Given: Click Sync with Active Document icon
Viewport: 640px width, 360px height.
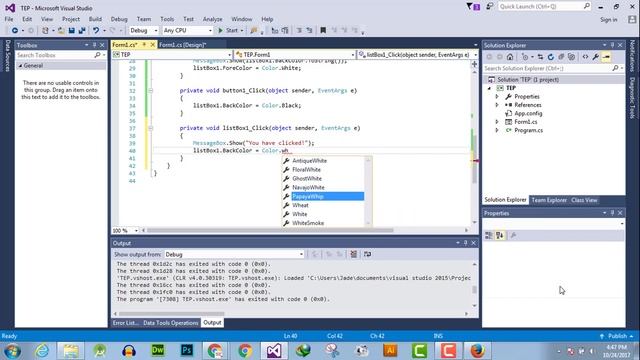Looking at the screenshot, I should pos(540,57).
